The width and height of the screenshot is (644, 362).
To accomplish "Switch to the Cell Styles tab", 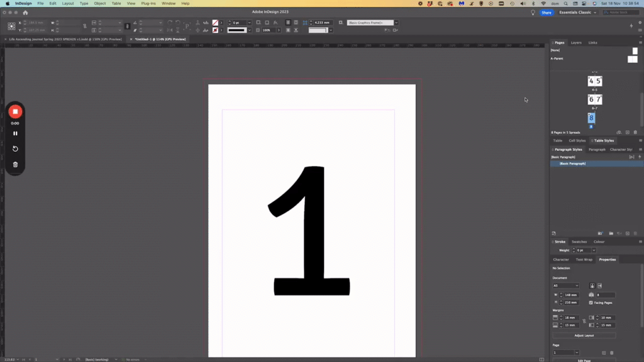I will point(577,141).
